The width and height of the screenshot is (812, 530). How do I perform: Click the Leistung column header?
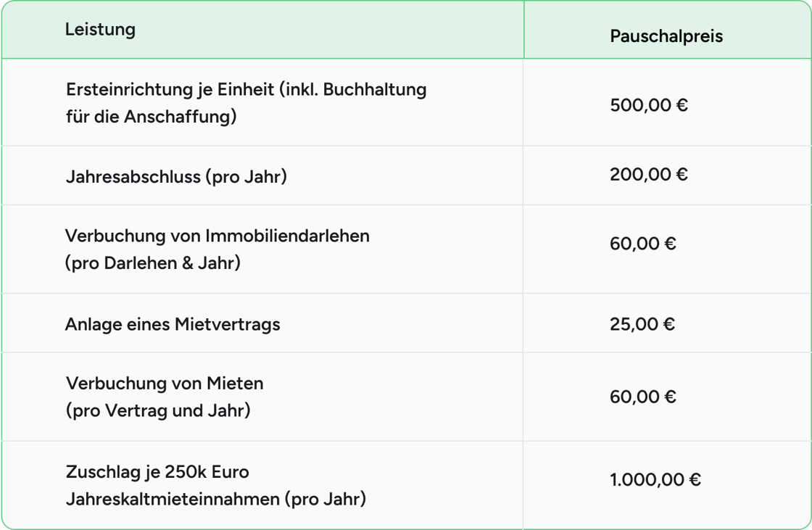click(x=100, y=30)
